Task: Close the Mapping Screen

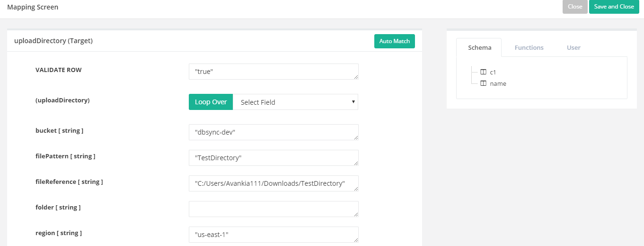Action: (x=574, y=7)
